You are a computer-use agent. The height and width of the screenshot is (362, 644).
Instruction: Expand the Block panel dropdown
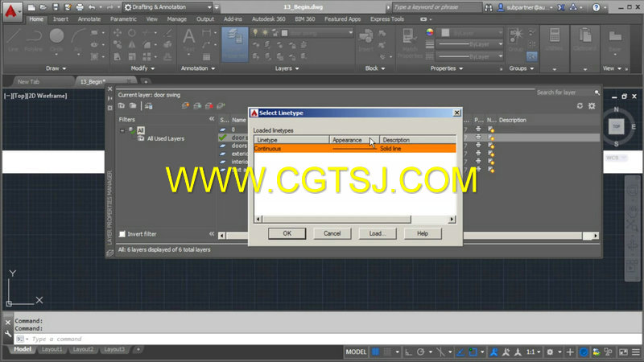coord(375,68)
